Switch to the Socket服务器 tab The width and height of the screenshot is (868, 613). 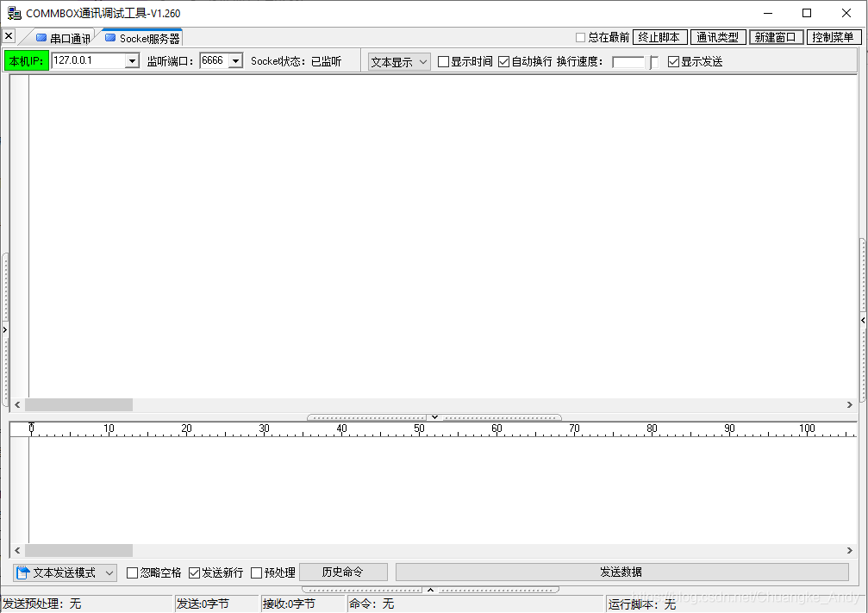142,38
